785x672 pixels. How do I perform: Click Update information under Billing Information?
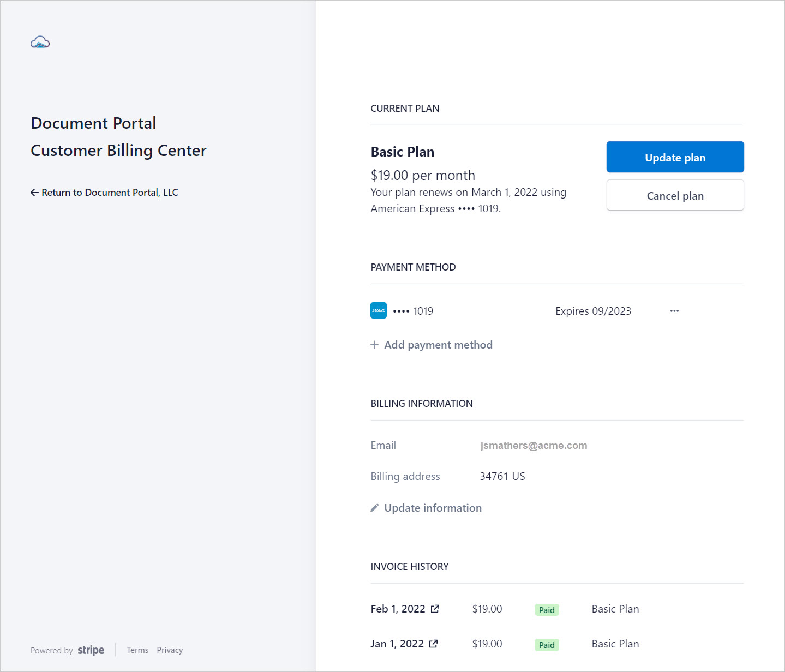tap(433, 507)
